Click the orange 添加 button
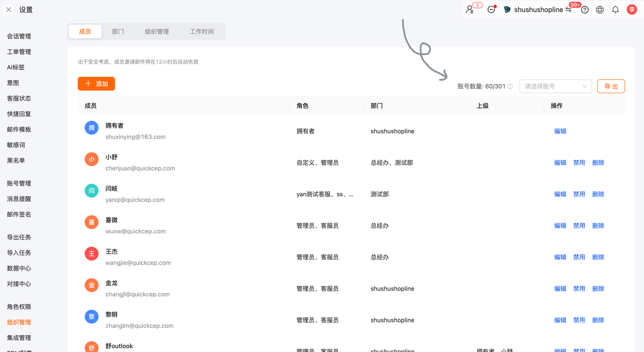This screenshot has height=352, width=644. point(97,84)
